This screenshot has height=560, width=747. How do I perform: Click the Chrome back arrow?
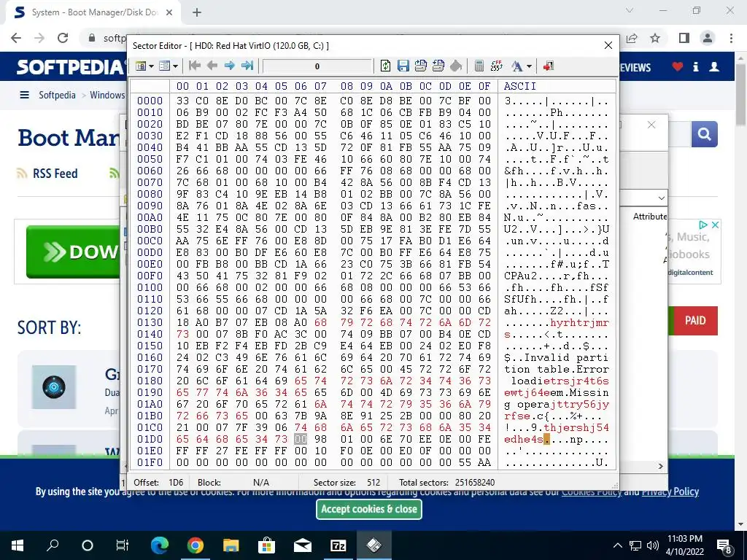pos(16,38)
